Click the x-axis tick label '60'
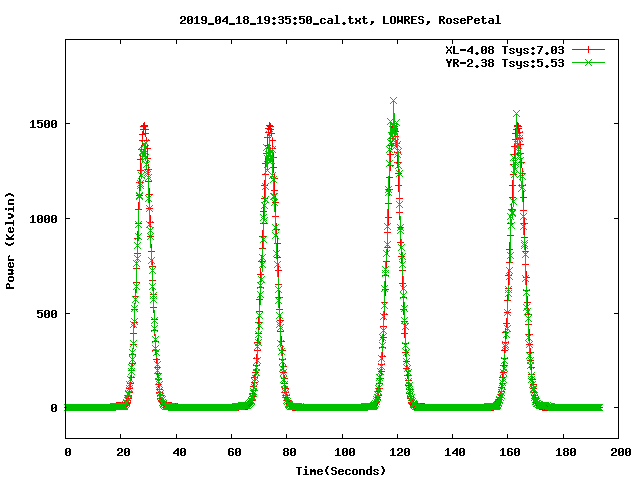This screenshot has width=640, height=480. coord(234,452)
